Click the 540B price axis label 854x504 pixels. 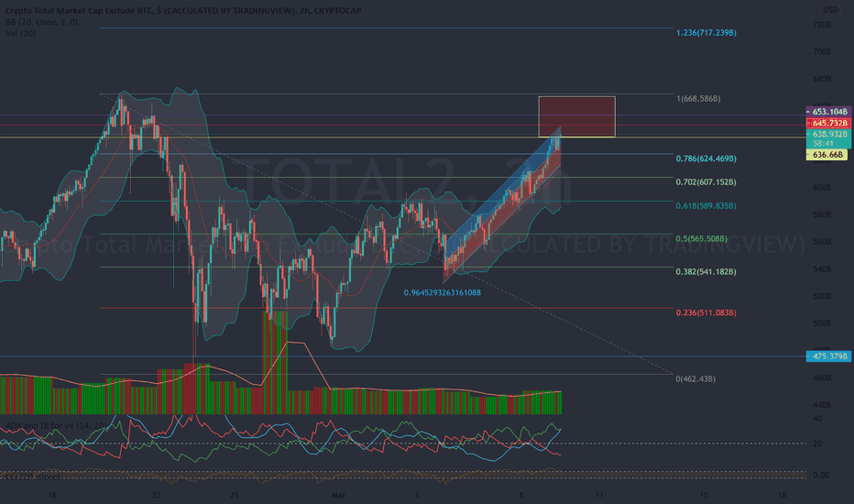[822, 269]
